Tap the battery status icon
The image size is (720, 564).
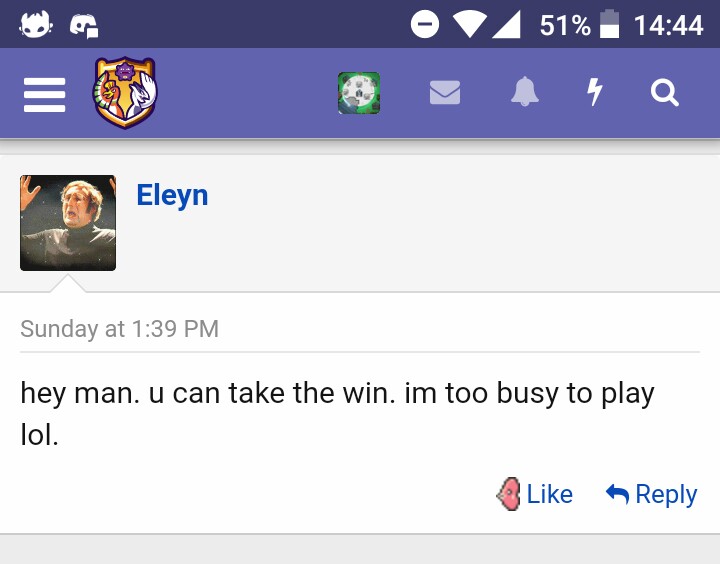click(x=609, y=25)
